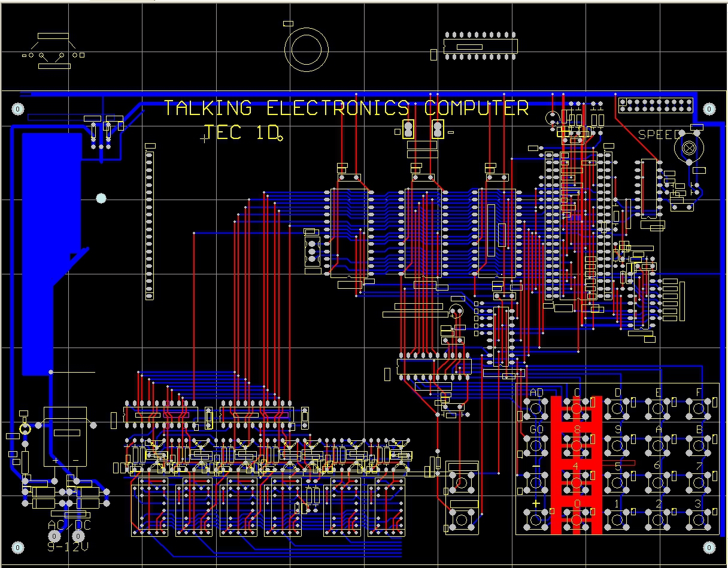Select the last seven-segment display footprint

coord(387,506)
